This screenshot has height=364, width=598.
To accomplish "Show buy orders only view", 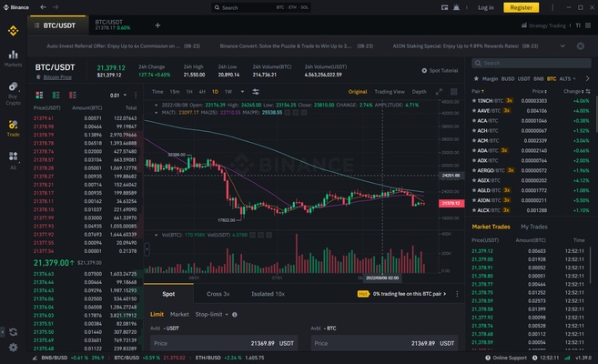I will tap(56, 95).
